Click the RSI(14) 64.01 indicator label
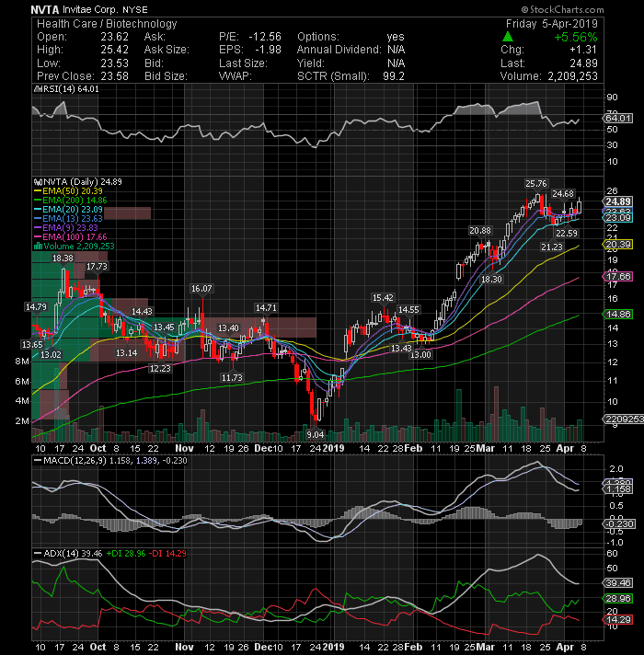Image resolution: width=644 pixels, height=655 pixels. click(67, 89)
